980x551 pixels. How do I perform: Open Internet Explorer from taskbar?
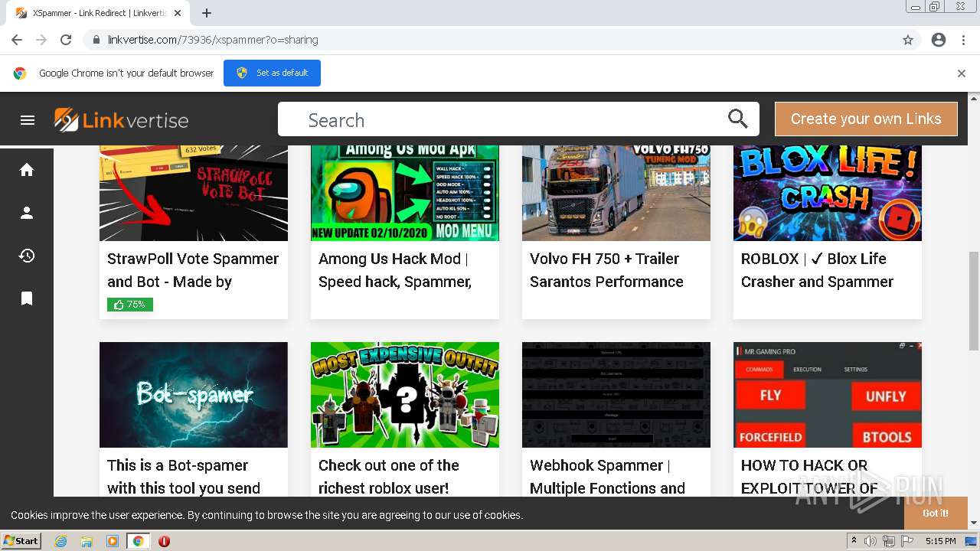[60, 541]
